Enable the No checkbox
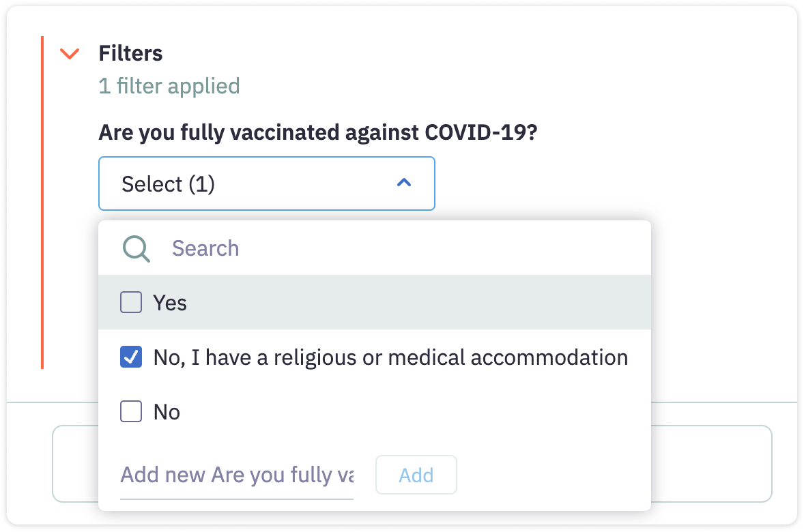This screenshot has width=804, height=532. coord(131,411)
